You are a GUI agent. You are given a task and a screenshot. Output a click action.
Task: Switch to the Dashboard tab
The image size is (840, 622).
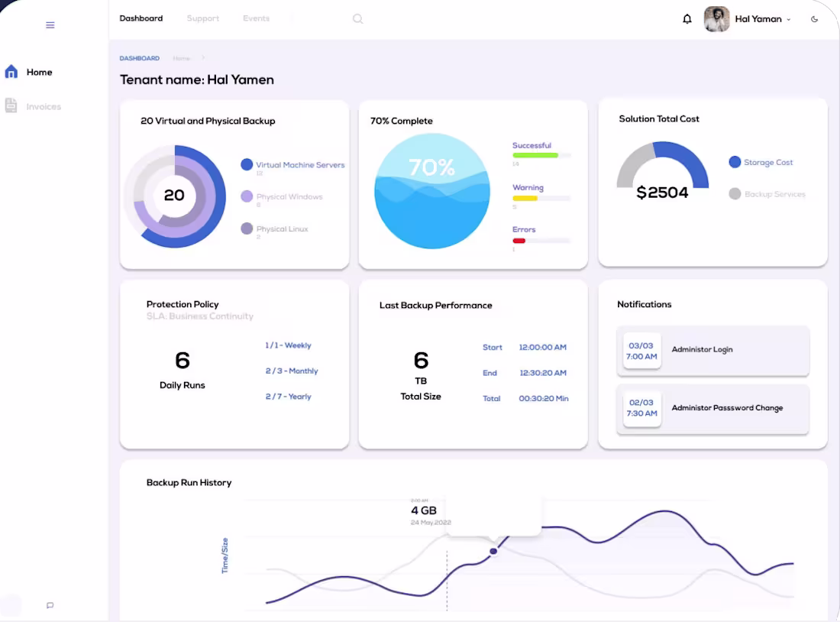point(141,18)
